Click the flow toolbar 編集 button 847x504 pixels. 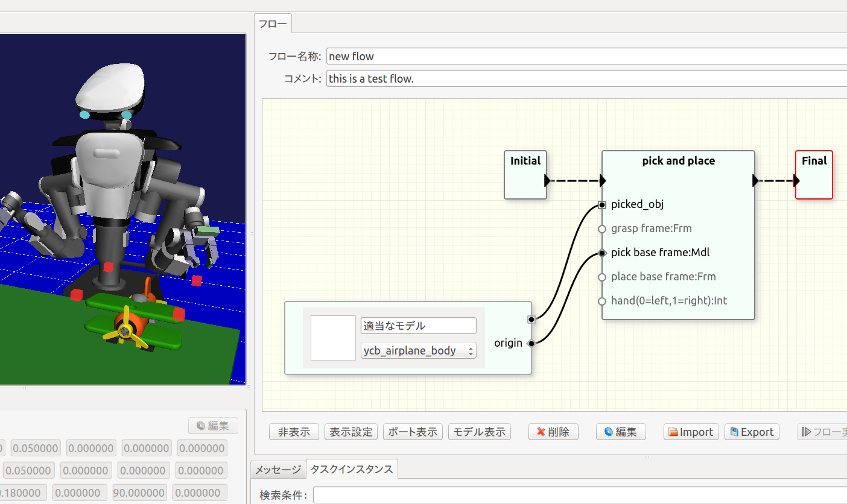(621, 432)
